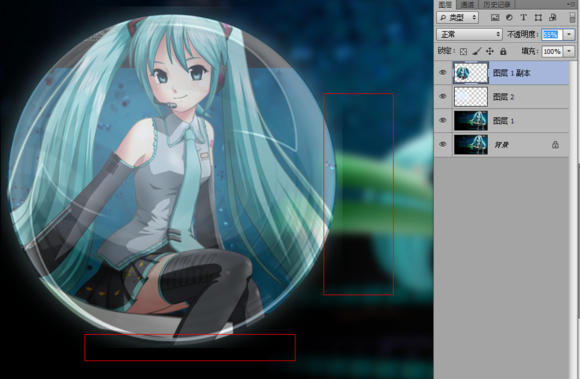Filter layers by shape layer icon
This screenshot has height=379, width=580.
538,17
